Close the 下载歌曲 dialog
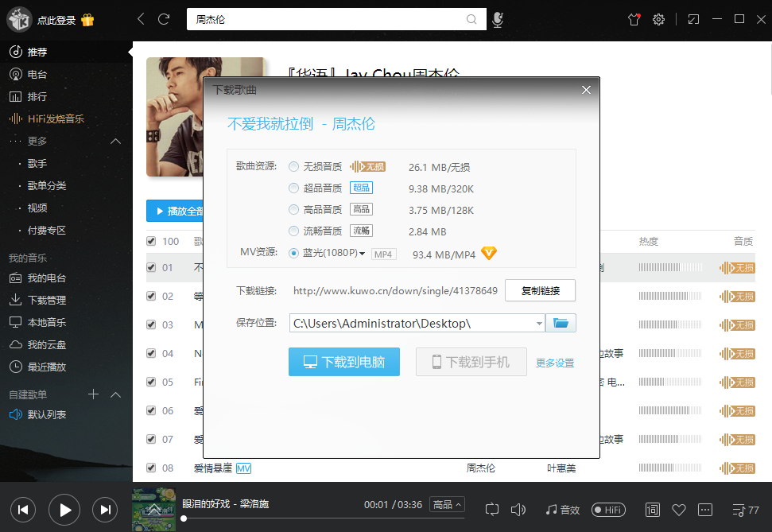The width and height of the screenshot is (772, 532). [x=586, y=90]
